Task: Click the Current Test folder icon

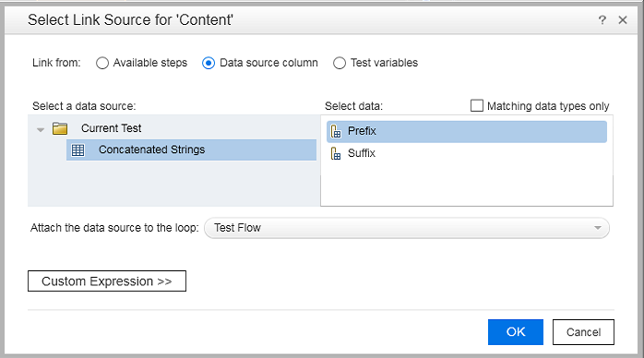Action: pyautogui.click(x=60, y=128)
